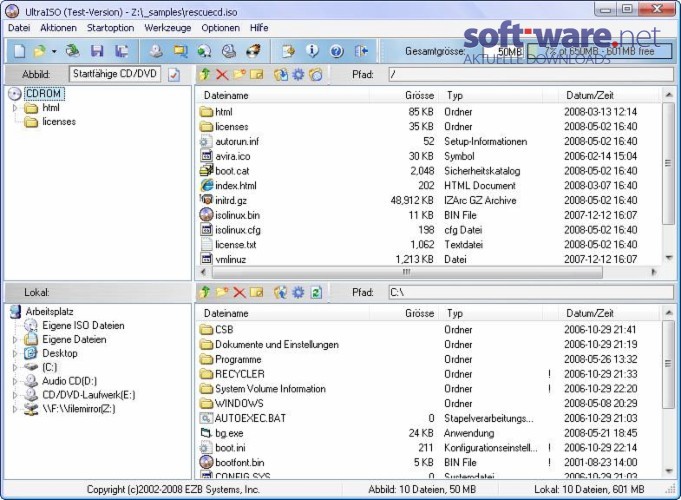Open the Werkzeuge menu

pos(168,28)
